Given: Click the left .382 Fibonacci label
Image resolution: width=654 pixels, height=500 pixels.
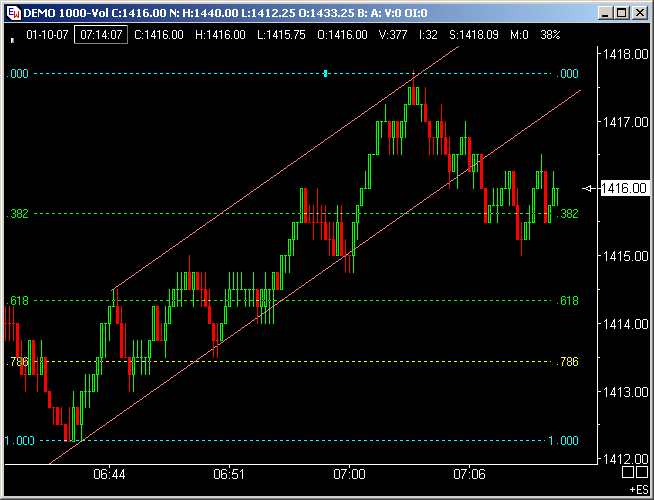Looking at the screenshot, I should pos(18,214).
